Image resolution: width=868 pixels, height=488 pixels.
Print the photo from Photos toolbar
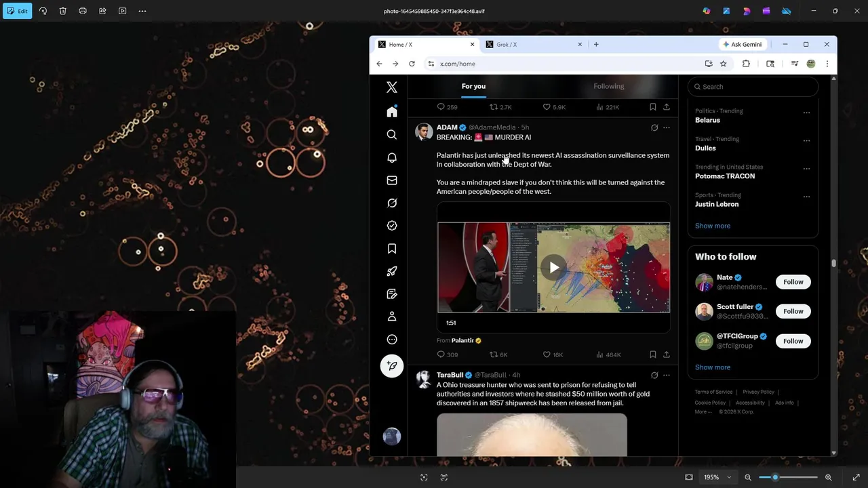coord(83,11)
